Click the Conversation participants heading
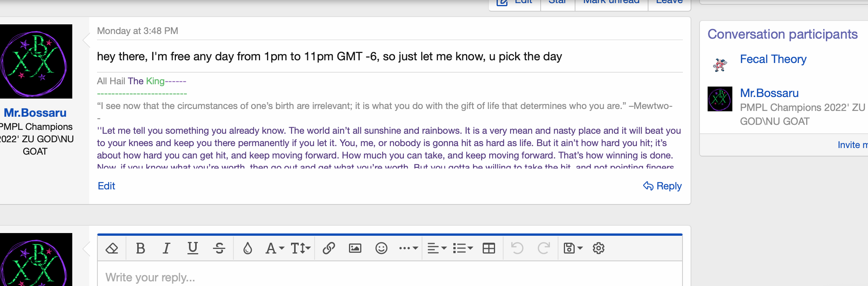 (783, 34)
